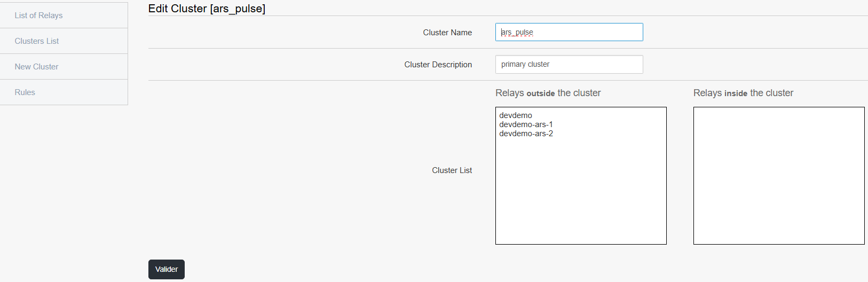
Task: Click the Relays outside the cluster heading
Action: [x=548, y=93]
